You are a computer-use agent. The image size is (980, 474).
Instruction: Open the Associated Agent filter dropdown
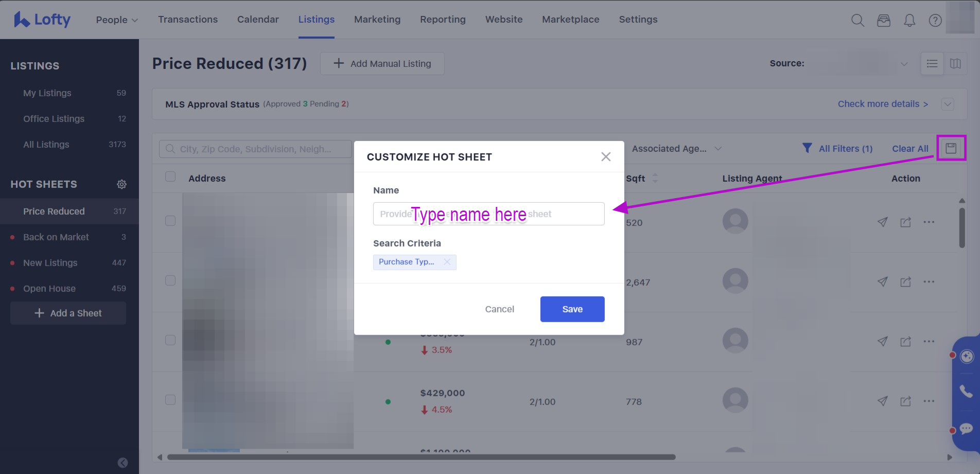[676, 149]
